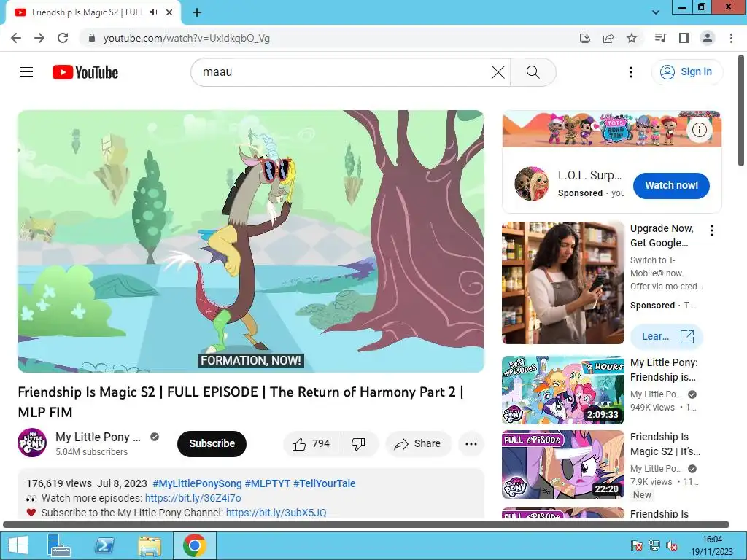Open network status tray icon
The height and width of the screenshot is (560, 747).
(x=654, y=545)
